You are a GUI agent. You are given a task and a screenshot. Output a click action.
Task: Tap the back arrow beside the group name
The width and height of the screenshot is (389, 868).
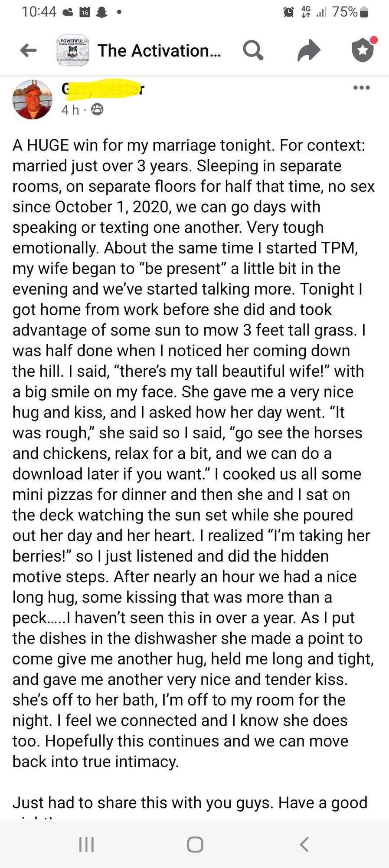29,51
